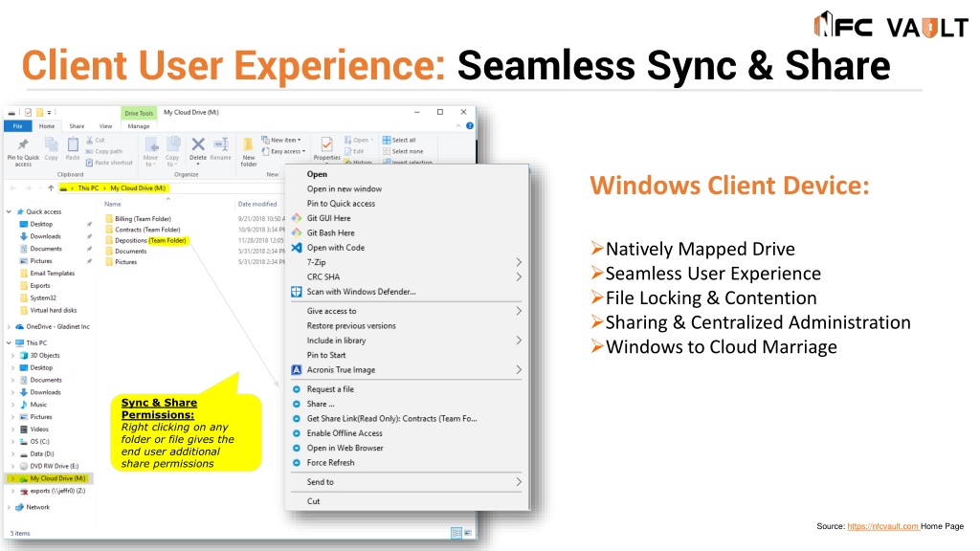This screenshot has height=551, width=980.
Task: Collapse the This PC tree node
Action: coord(9,343)
